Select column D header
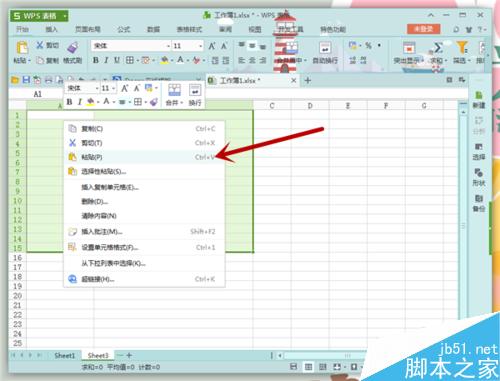 point(310,106)
